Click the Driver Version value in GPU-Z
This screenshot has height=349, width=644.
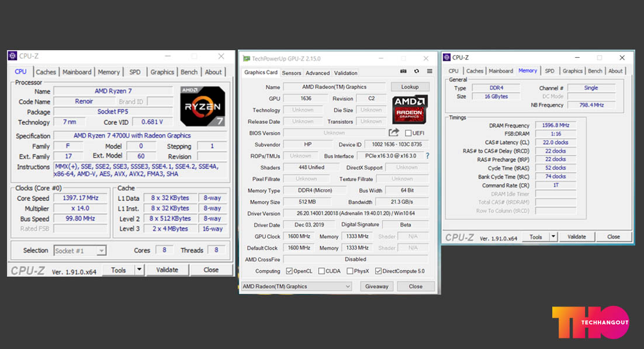tap(356, 213)
